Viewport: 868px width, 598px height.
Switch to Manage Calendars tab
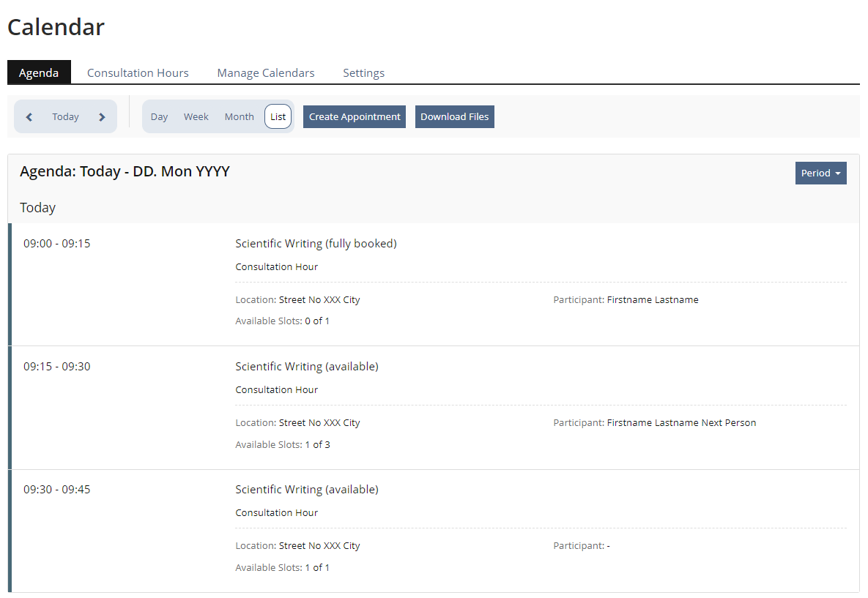click(x=266, y=73)
